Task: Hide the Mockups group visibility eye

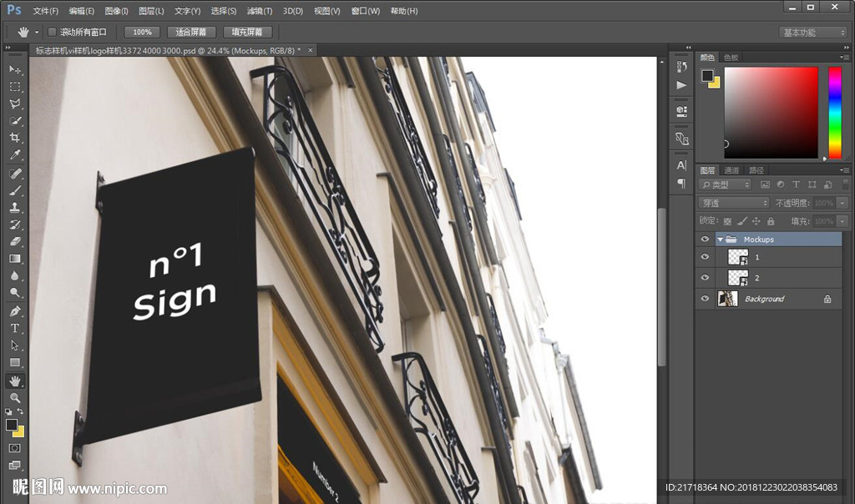Action: (705, 239)
